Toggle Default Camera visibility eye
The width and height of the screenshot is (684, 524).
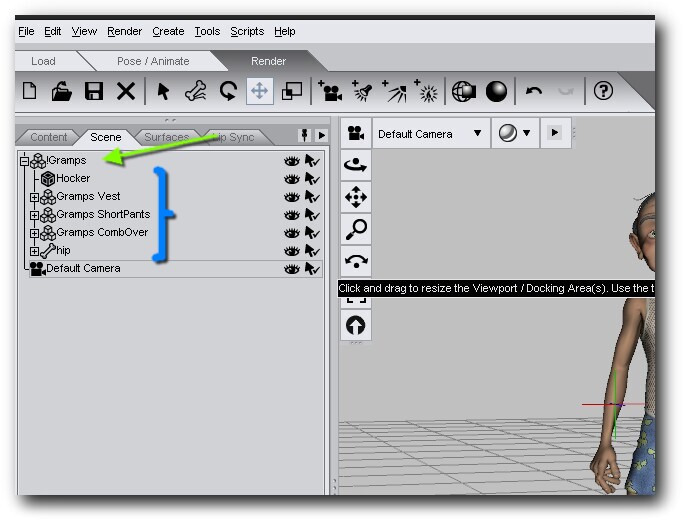291,269
